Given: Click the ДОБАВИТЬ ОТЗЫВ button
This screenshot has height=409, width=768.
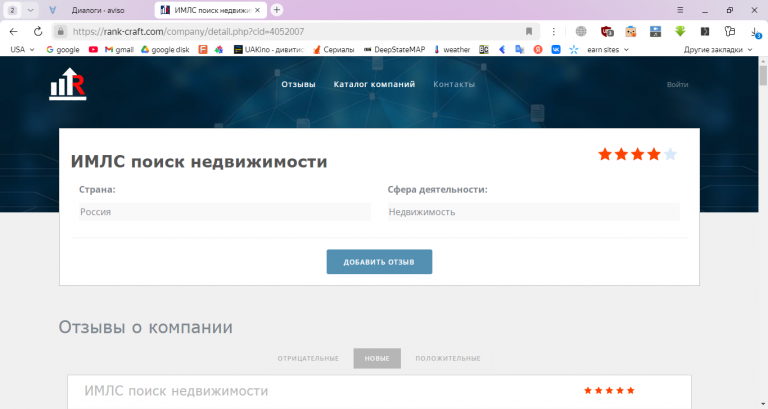Looking at the screenshot, I should (x=379, y=262).
